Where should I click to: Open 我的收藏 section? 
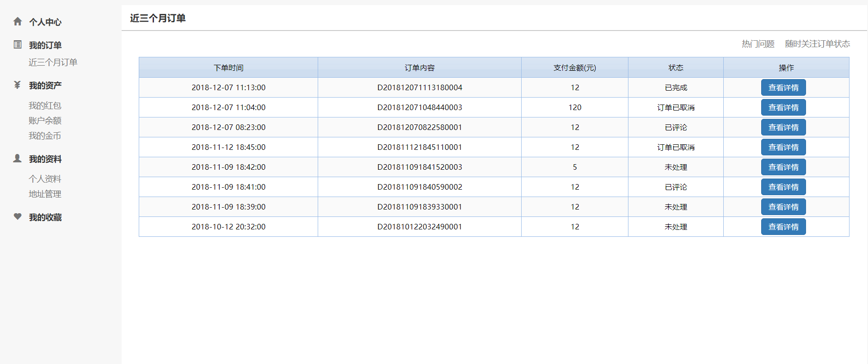coord(45,217)
